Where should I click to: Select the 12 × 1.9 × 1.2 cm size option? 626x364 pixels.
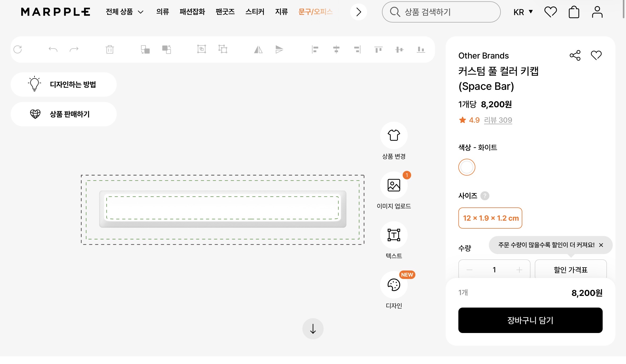point(490,218)
